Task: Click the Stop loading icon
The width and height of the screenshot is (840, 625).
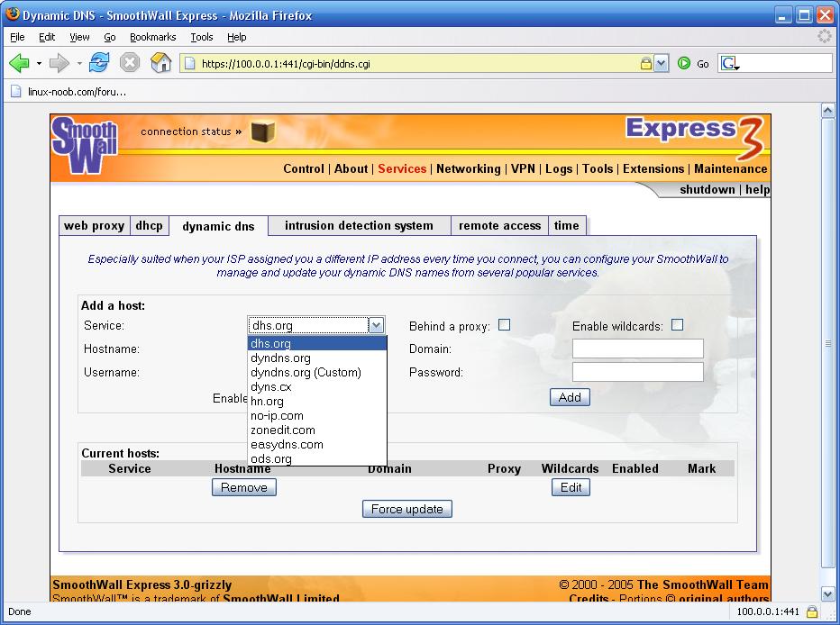Action: pos(130,63)
